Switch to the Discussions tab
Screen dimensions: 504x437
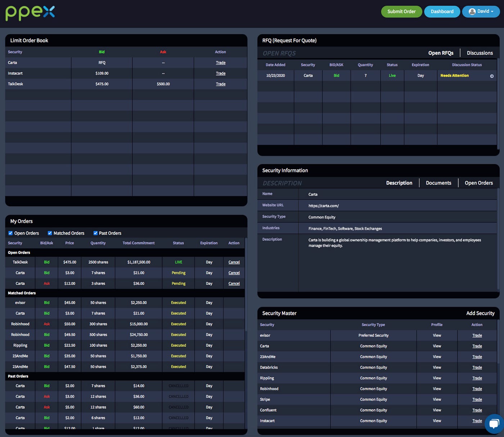click(480, 53)
